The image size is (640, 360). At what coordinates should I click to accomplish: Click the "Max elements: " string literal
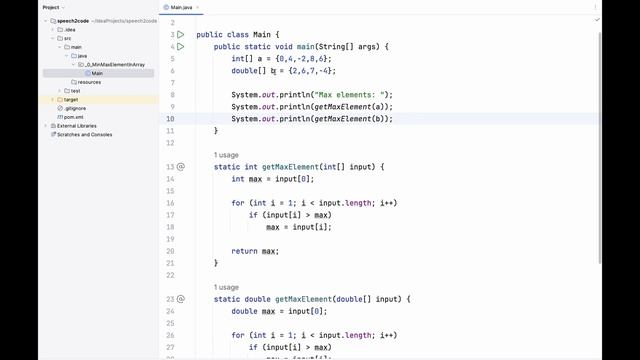tap(350, 95)
